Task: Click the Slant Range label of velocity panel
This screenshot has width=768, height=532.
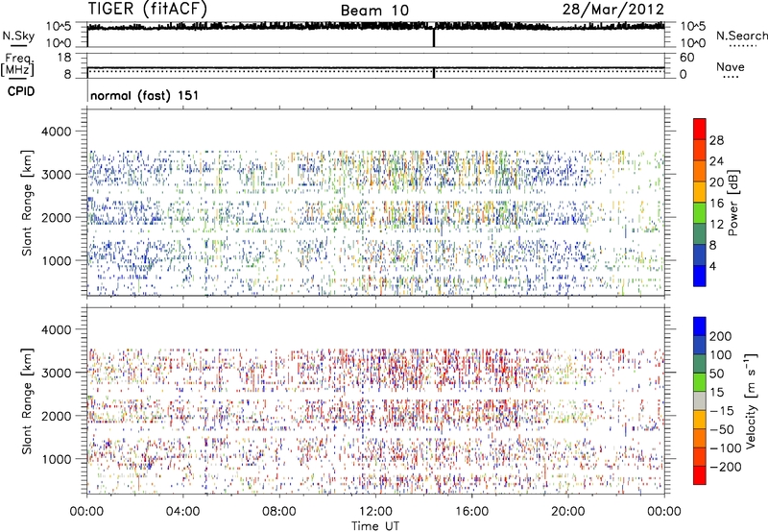Action: tap(27, 400)
